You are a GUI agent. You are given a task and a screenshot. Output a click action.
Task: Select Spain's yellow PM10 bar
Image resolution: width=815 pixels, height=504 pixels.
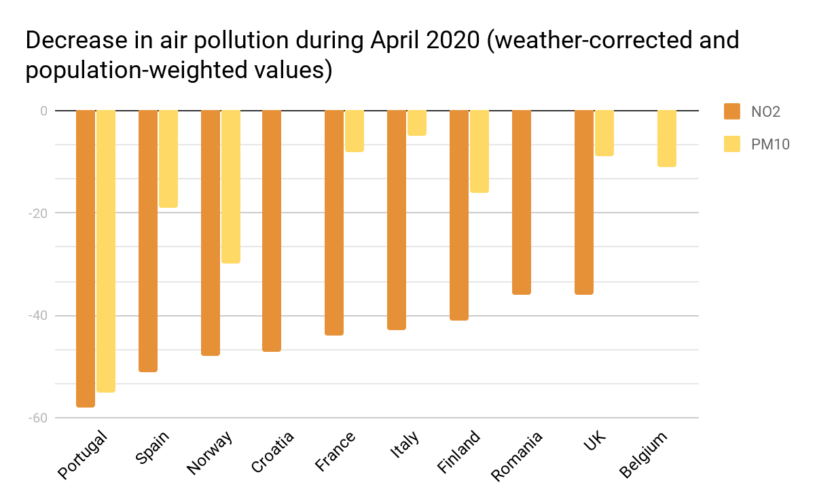pyautogui.click(x=168, y=158)
